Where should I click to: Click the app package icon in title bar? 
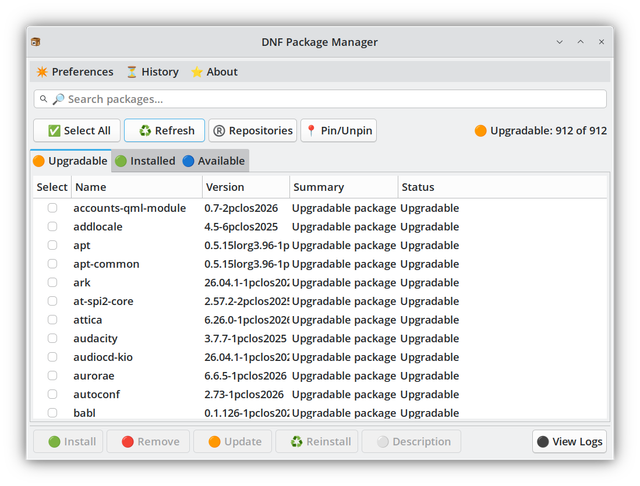(x=36, y=42)
